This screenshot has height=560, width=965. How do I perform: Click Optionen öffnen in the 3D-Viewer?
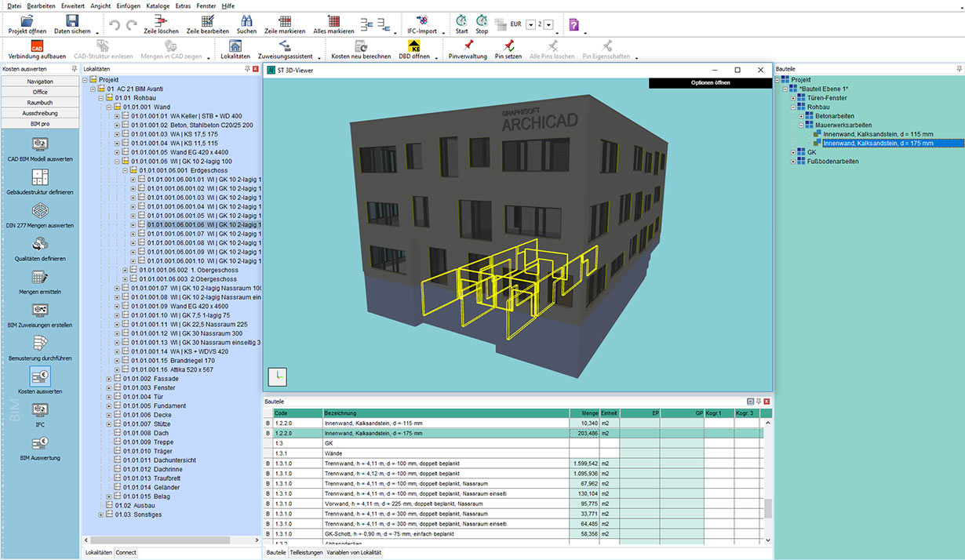coord(710,82)
